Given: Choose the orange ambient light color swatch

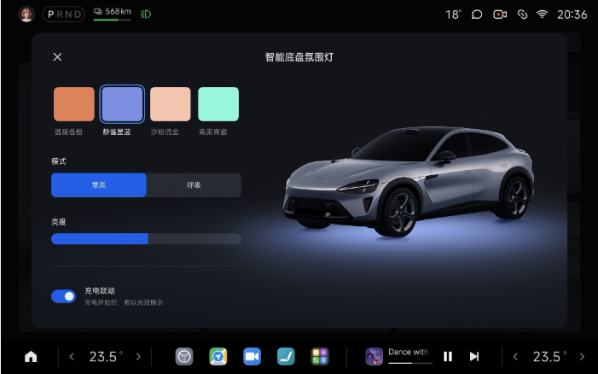Looking at the screenshot, I should point(74,104).
